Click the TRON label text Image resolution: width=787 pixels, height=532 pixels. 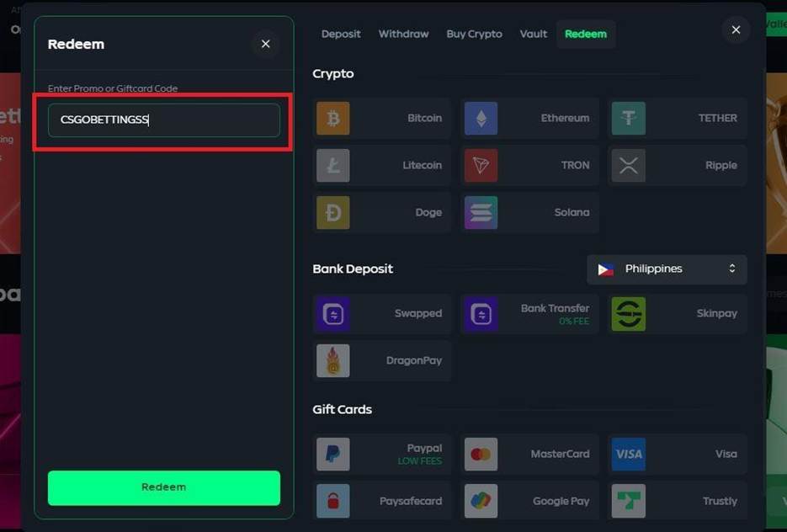click(x=575, y=166)
